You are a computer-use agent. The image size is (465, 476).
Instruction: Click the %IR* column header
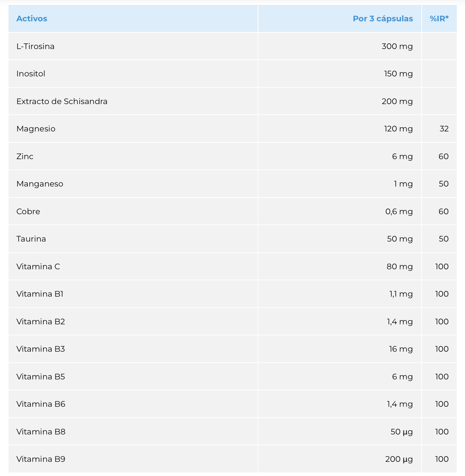[x=439, y=18]
